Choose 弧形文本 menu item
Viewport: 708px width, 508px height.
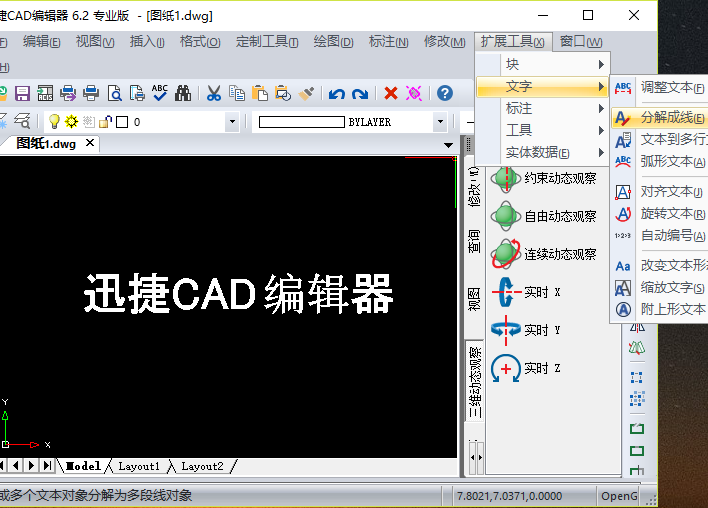pos(660,162)
